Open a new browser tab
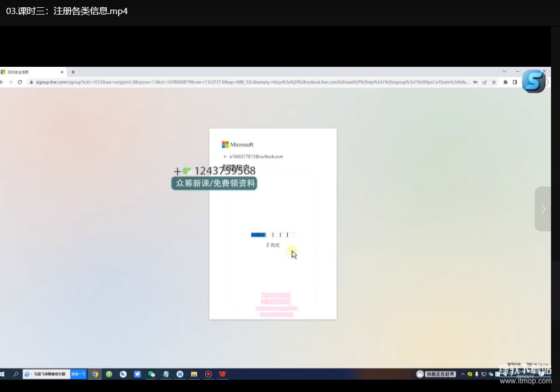 coord(73,72)
